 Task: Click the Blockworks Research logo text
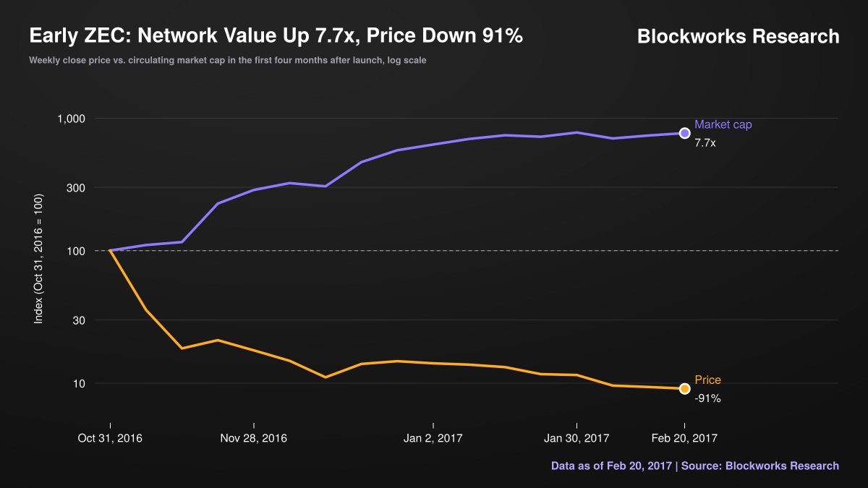(739, 36)
